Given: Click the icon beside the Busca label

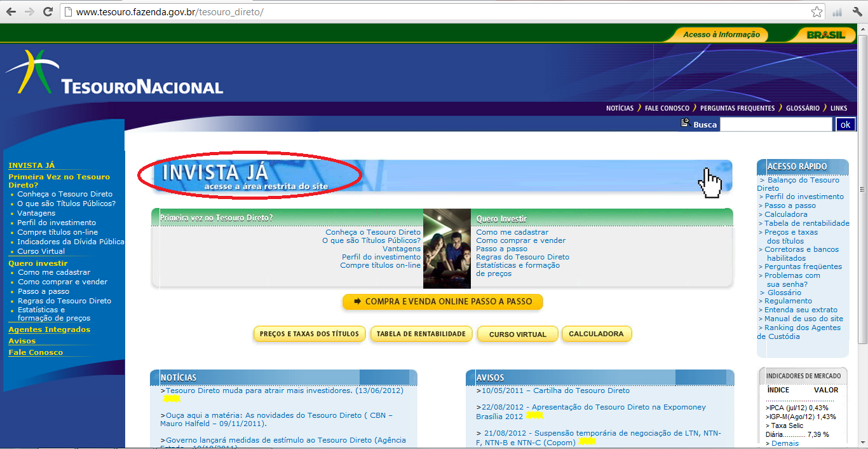Looking at the screenshot, I should (x=685, y=123).
